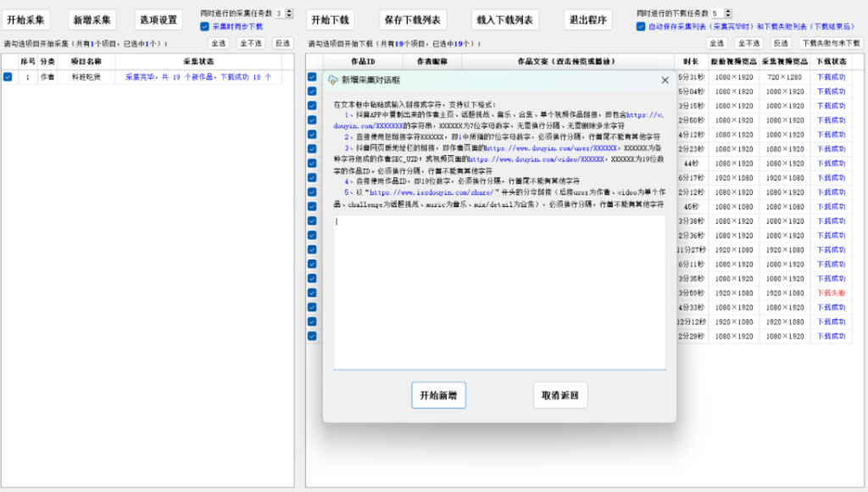868x492 pixels.
Task: Click 全选 above the collection list
Action: [219, 42]
